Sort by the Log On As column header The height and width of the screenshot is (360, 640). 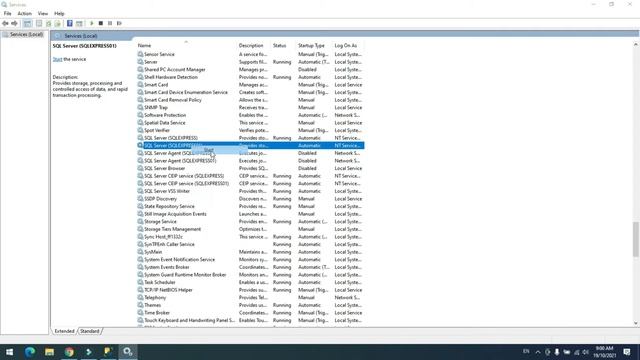pyautogui.click(x=345, y=46)
